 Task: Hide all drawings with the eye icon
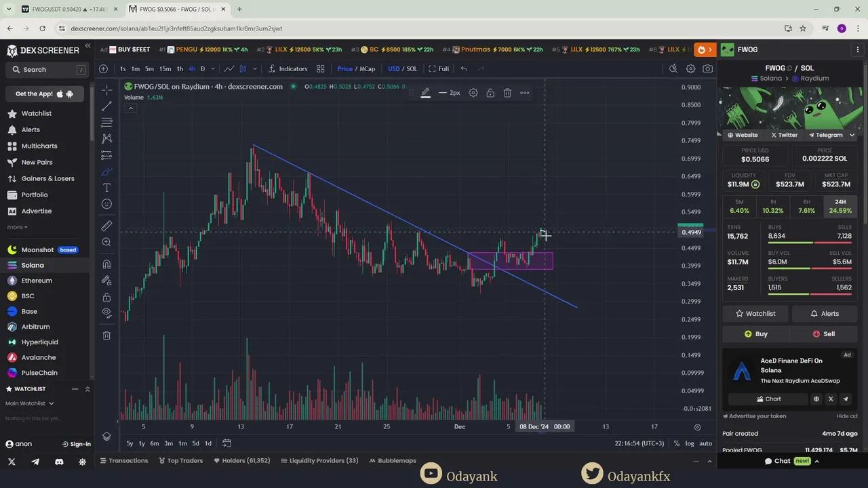coord(106,312)
